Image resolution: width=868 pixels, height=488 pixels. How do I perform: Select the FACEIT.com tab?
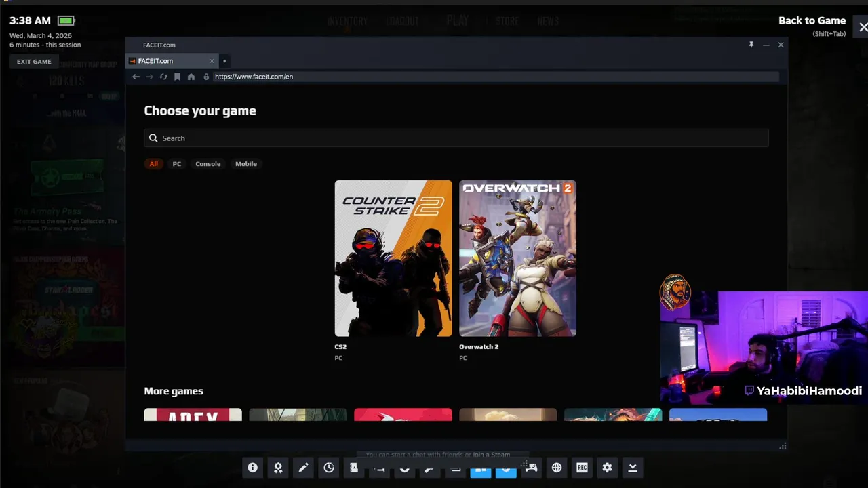172,61
